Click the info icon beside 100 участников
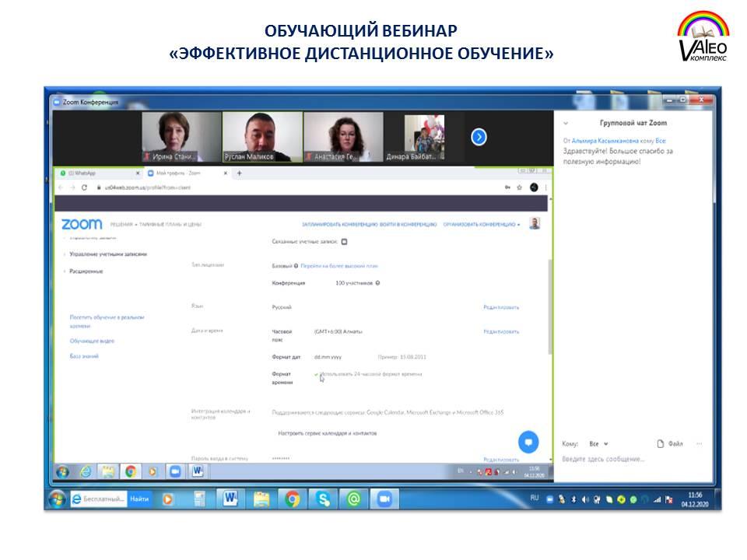The height and width of the screenshot is (560, 747). 377,283
